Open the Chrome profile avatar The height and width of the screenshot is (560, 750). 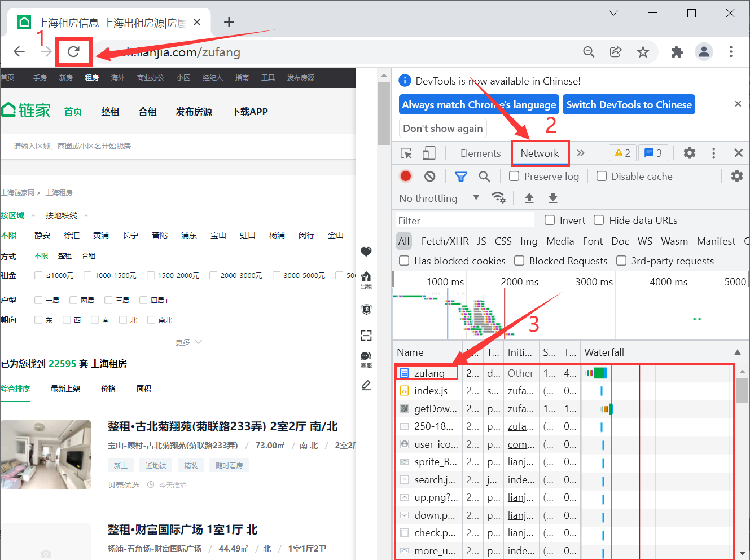point(704,52)
